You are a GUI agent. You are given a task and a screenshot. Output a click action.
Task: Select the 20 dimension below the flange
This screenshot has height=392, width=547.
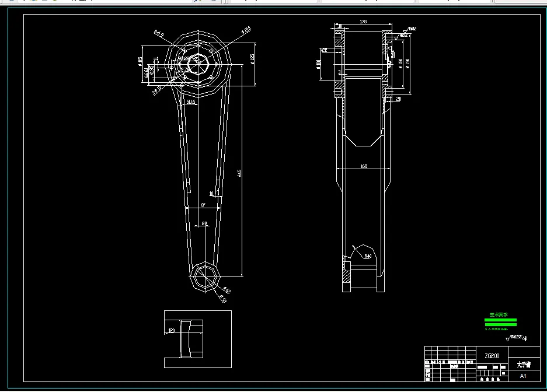point(399,99)
